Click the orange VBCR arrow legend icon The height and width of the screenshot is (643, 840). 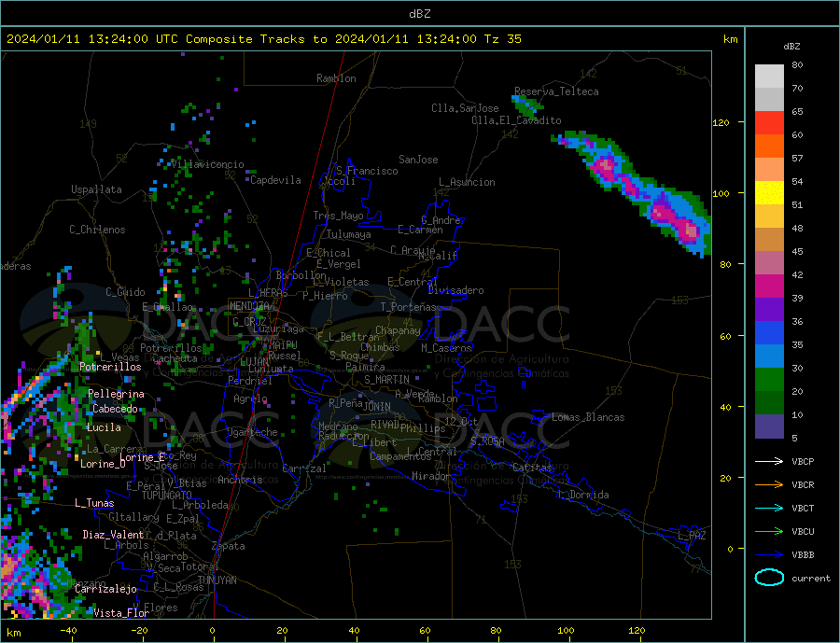(769, 485)
